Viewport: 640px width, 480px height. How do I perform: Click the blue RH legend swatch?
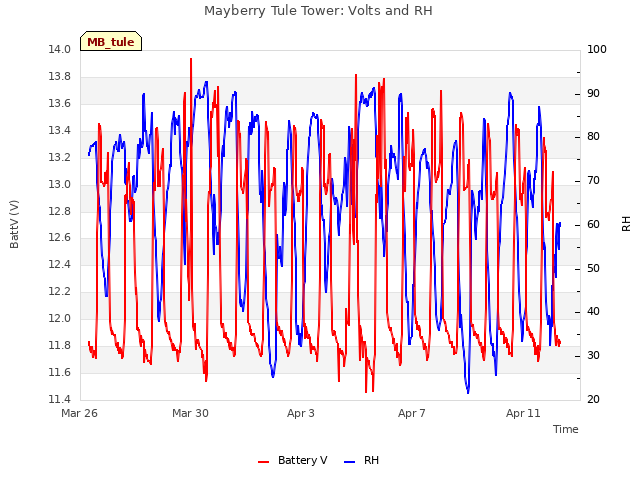click(x=350, y=461)
